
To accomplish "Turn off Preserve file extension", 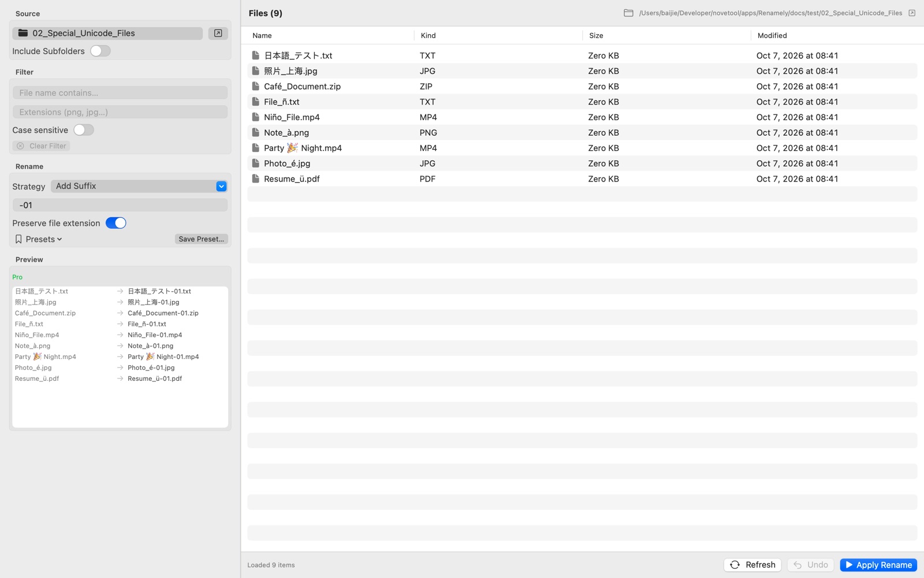I will 116,223.
